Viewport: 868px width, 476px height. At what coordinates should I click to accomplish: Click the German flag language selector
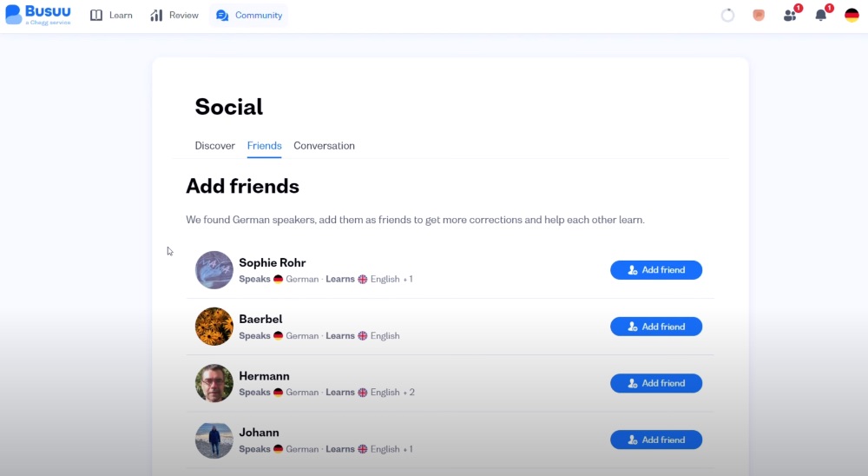(852, 15)
